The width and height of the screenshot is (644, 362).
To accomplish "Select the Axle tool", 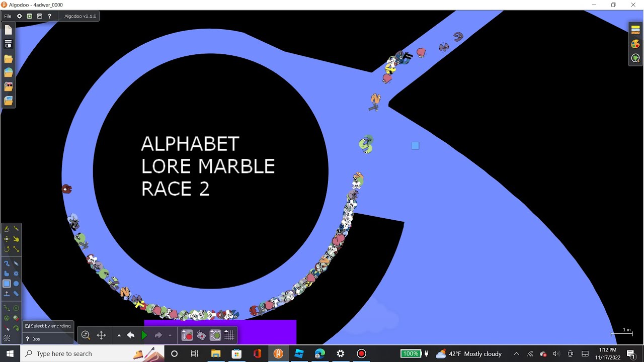I will pos(7,318).
